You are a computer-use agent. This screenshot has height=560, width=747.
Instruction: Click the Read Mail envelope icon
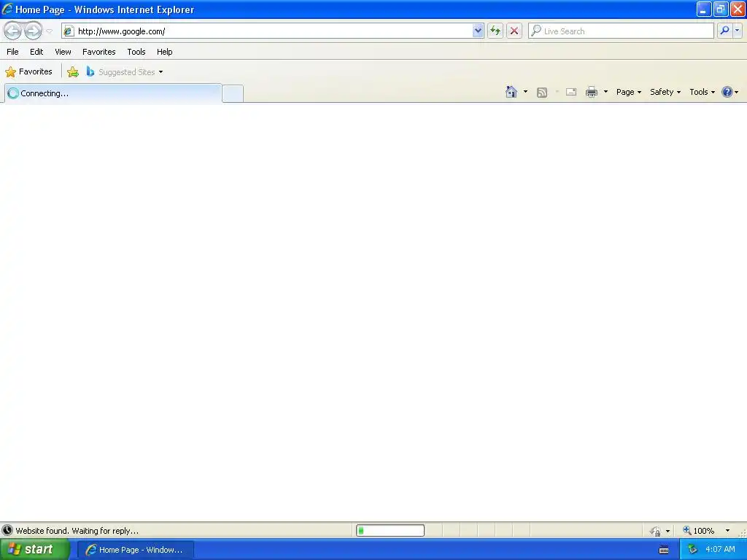571,92
